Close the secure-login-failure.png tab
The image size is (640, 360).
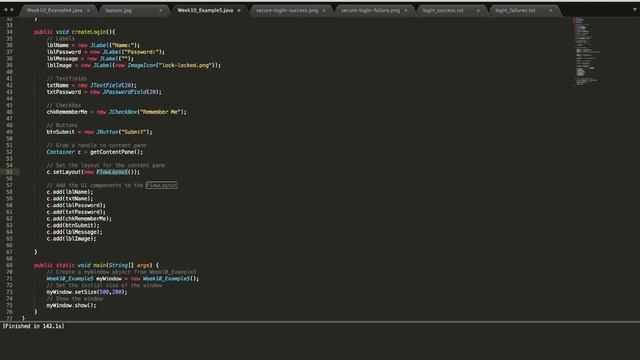click(406, 11)
